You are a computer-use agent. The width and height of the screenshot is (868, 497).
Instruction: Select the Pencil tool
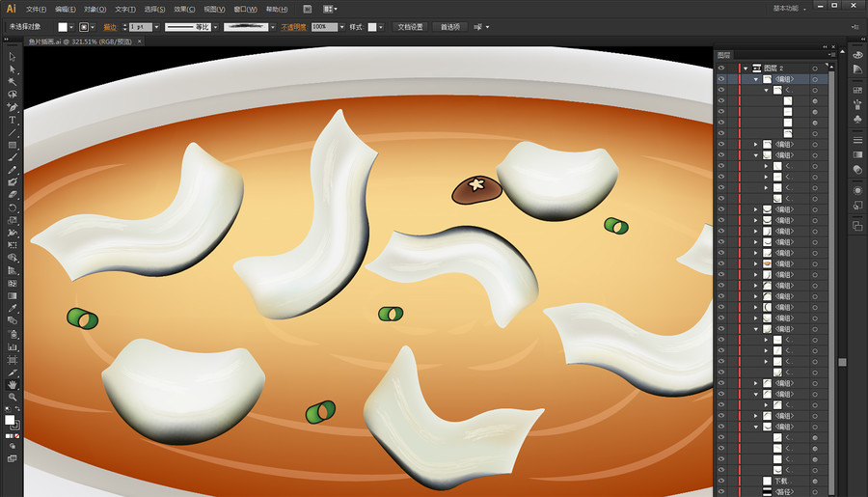[13, 170]
